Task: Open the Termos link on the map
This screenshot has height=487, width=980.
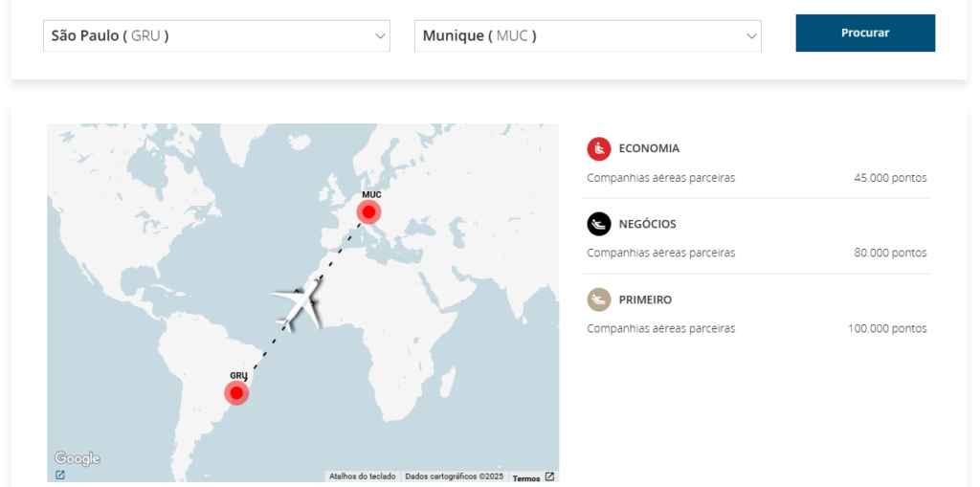Action: (525, 477)
